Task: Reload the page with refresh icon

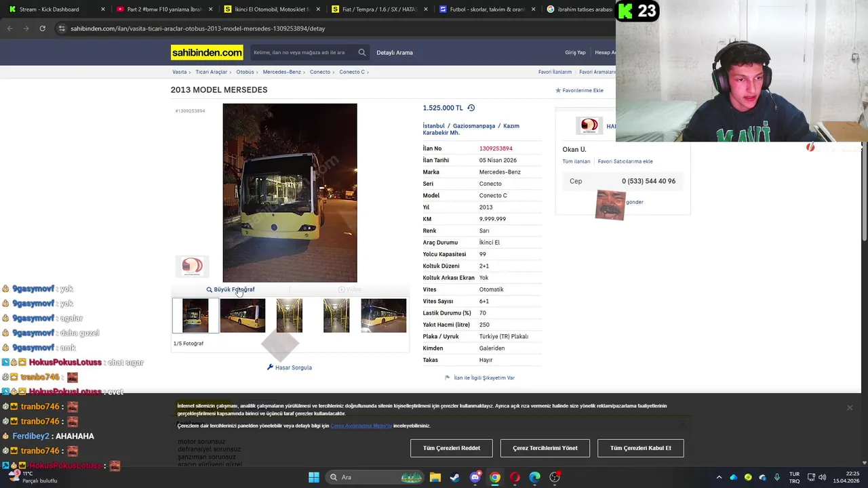Action: (x=42, y=28)
